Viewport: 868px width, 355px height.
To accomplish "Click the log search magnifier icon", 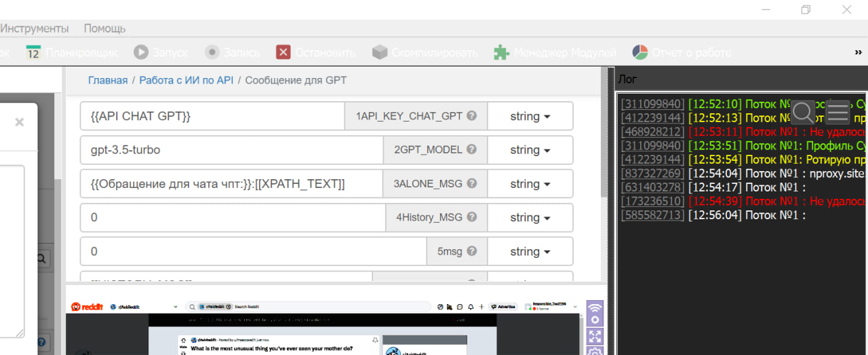I will coord(804,112).
